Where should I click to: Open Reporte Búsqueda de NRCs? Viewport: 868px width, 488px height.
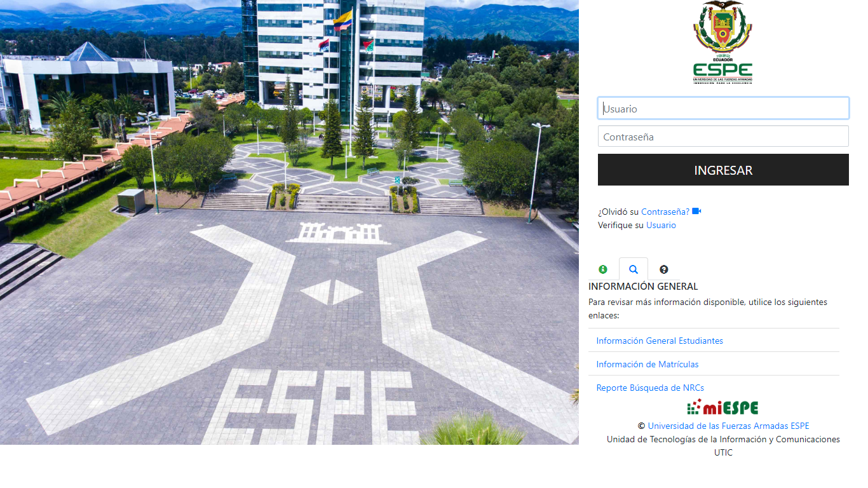[649, 388]
